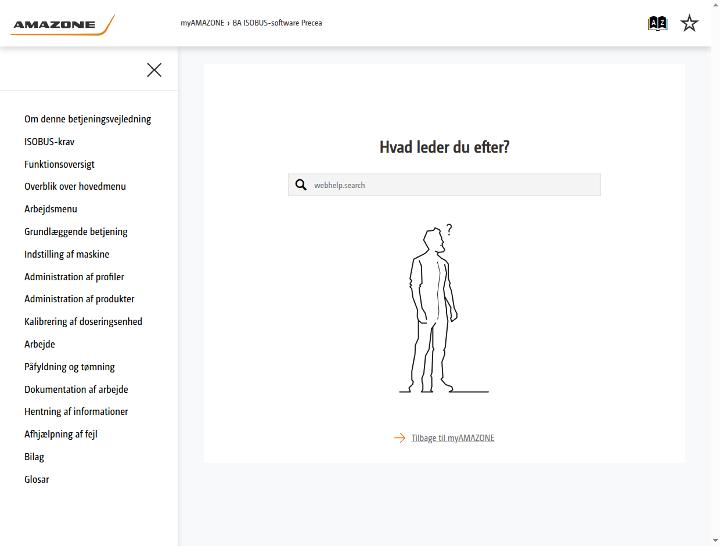Viewport: 720px width, 546px height.
Task: Click the scrollbar down arrow
Action: coord(716,541)
